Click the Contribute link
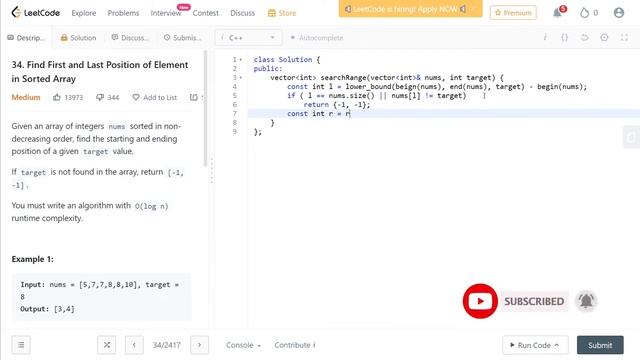640x360 pixels. click(295, 345)
